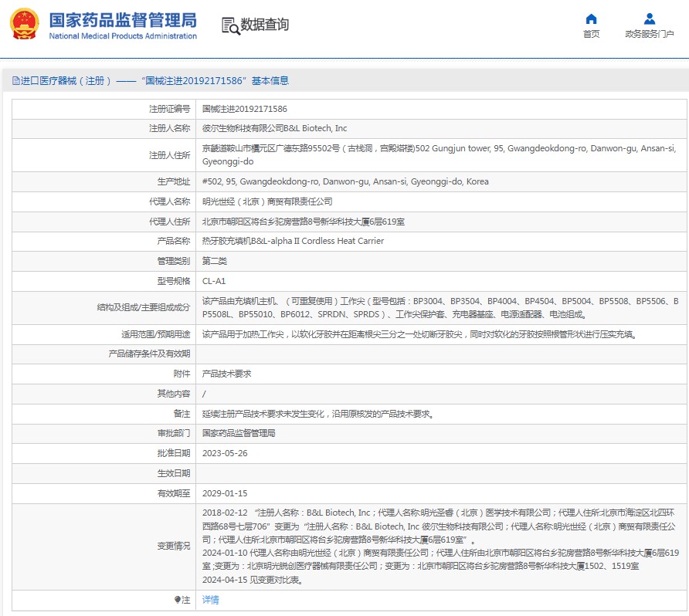Click the 国家药品监督管理局 site title
This screenshot has height=616, width=689.
[122, 20]
